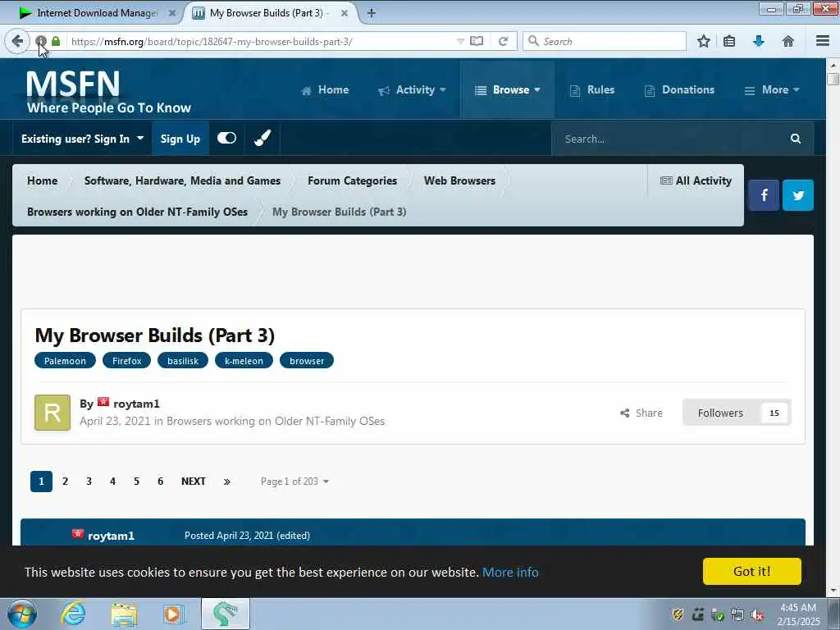Open a new tab with plus button
Image resolution: width=840 pixels, height=630 pixels.
click(372, 13)
